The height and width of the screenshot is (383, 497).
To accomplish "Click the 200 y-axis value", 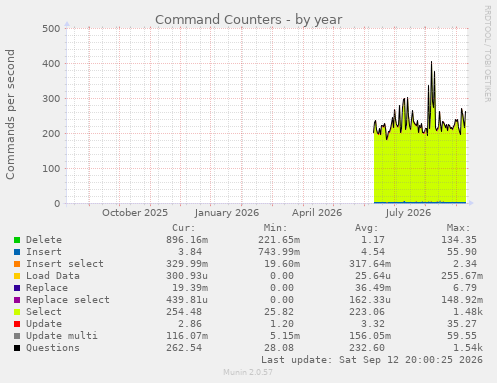I will pyautogui.click(x=51, y=134).
